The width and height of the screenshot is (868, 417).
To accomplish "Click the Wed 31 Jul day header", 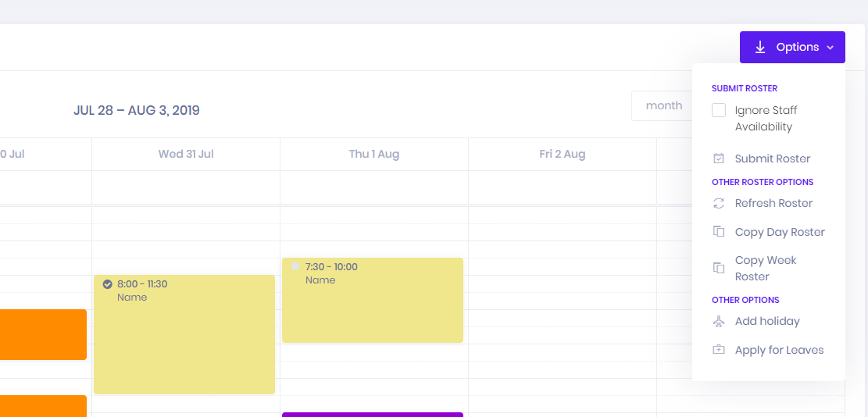I will (186, 154).
